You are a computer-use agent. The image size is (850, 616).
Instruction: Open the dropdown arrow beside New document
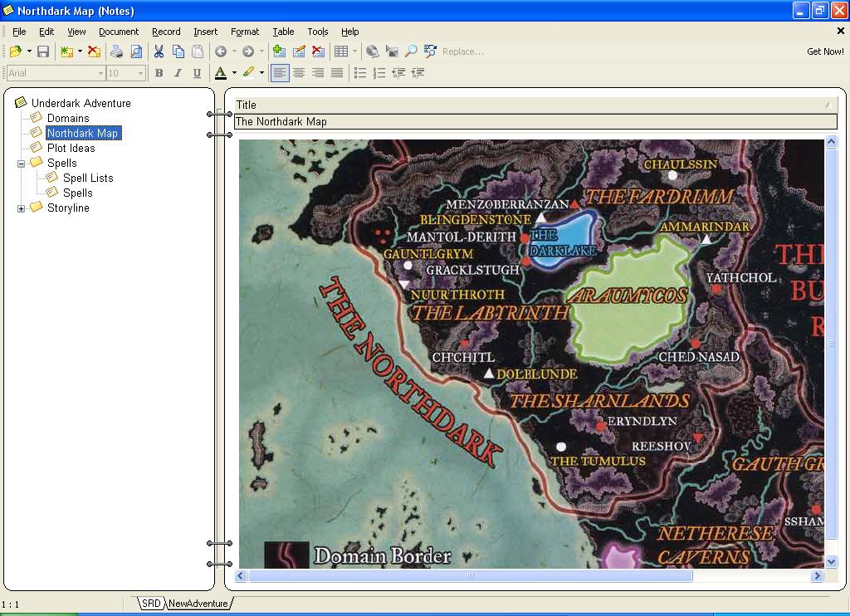click(80, 51)
